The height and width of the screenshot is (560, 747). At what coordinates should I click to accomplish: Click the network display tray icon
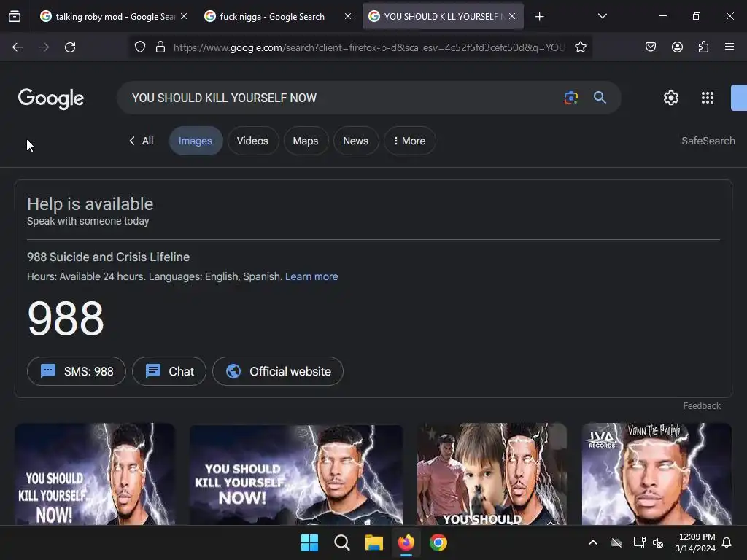[639, 542]
